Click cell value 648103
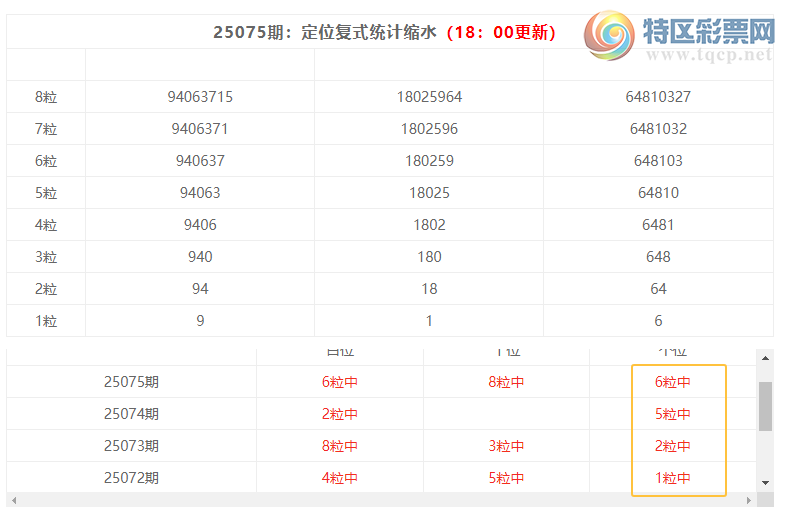This screenshot has width=785, height=507. [x=658, y=161]
